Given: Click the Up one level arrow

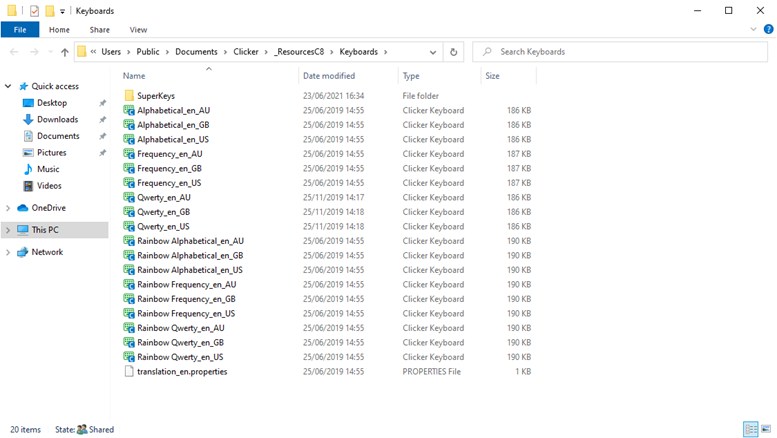Looking at the screenshot, I should [64, 52].
